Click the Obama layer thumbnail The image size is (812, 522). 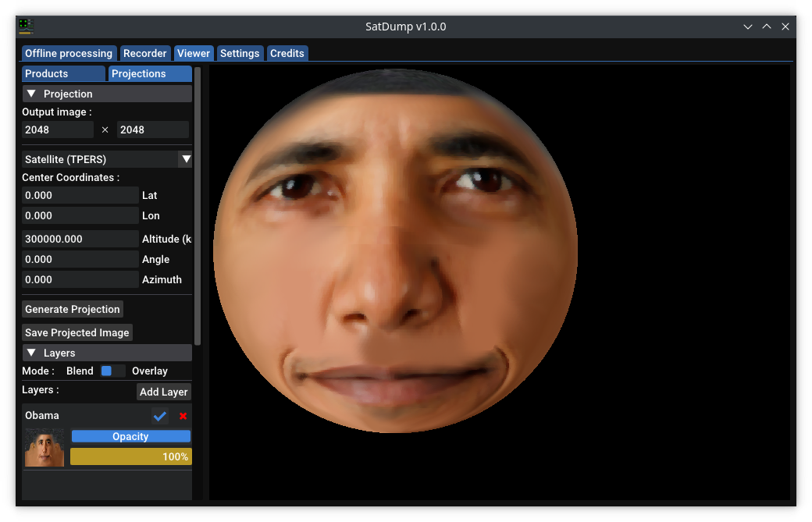click(45, 448)
